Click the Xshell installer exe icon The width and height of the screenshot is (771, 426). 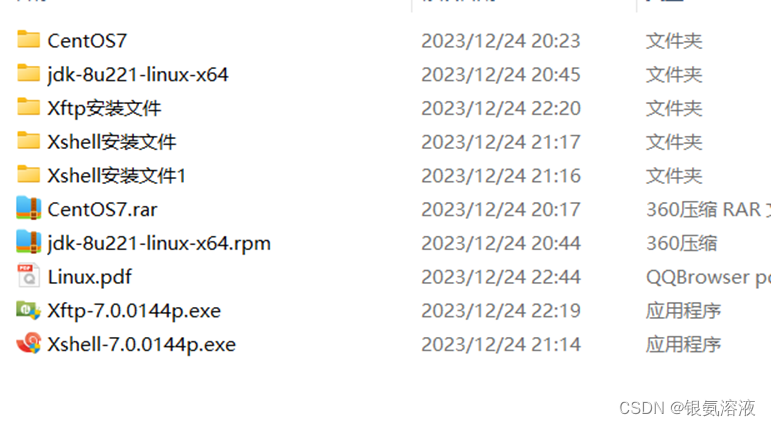29,343
